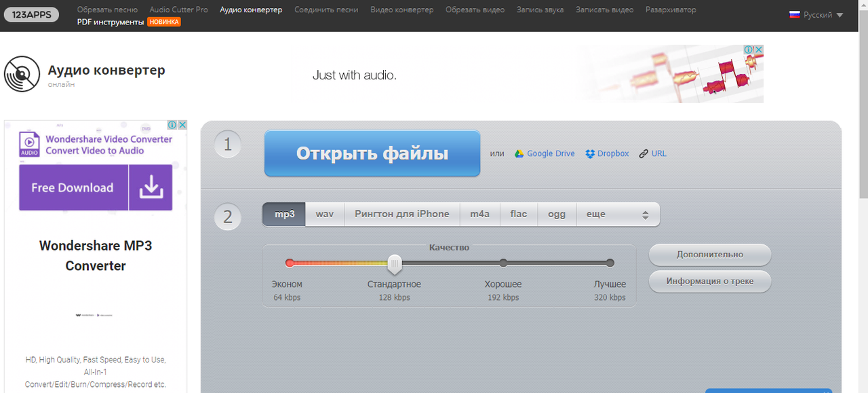Click the audio converter disc icon

click(22, 74)
